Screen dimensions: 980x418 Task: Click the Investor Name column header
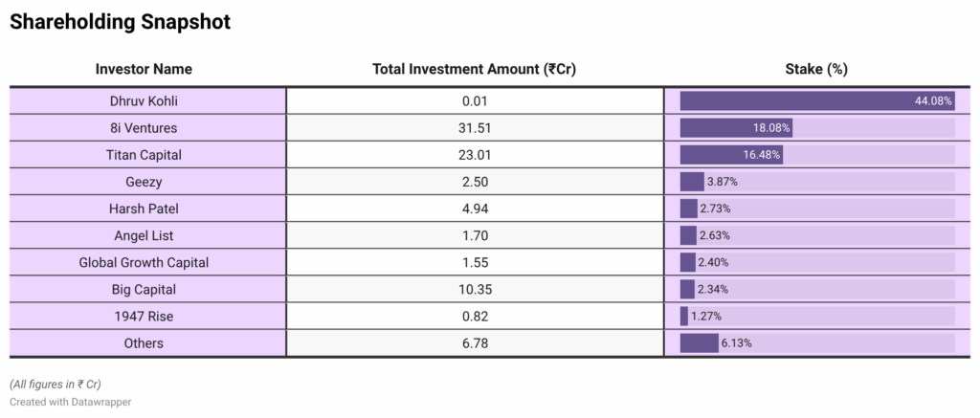point(144,69)
